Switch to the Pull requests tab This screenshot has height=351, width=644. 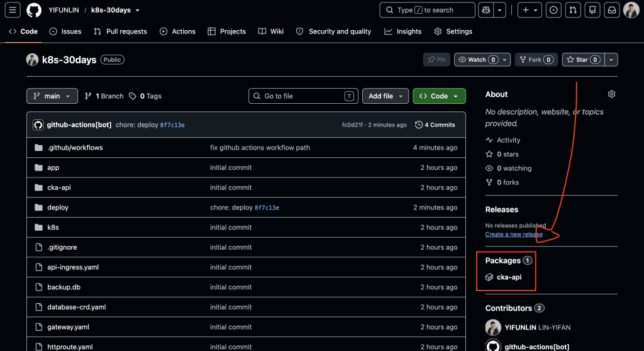coord(120,31)
